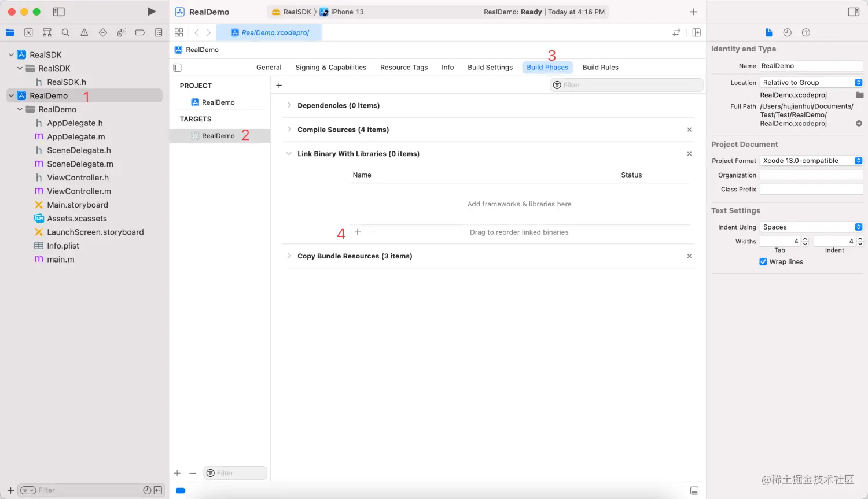Viewport: 868px width, 499px height.
Task: Open the project navigator folder icon
Action: pyautogui.click(x=10, y=33)
